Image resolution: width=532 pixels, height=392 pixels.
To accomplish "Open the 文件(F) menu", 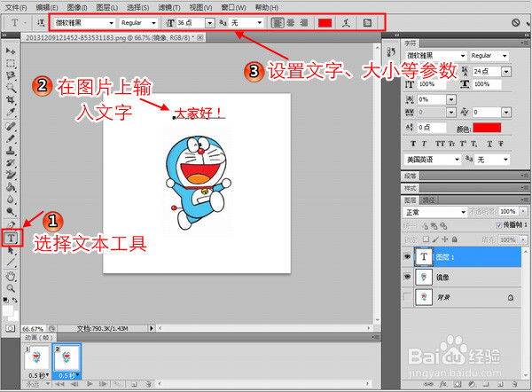I will pyautogui.click(x=16, y=7).
